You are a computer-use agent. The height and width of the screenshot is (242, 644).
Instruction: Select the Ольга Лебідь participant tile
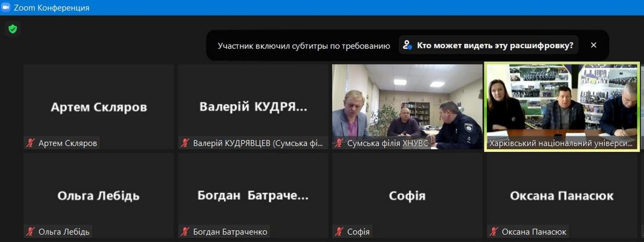(99, 195)
